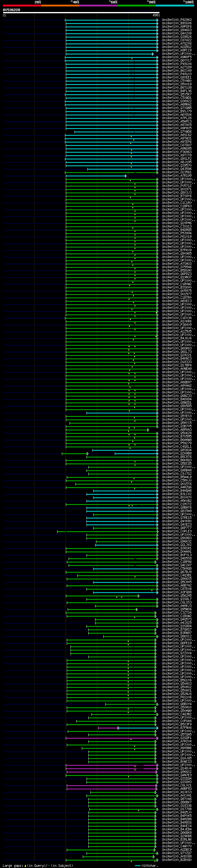
Task: Open hit UniRef100_Q562A5
Action: [176, 596]
